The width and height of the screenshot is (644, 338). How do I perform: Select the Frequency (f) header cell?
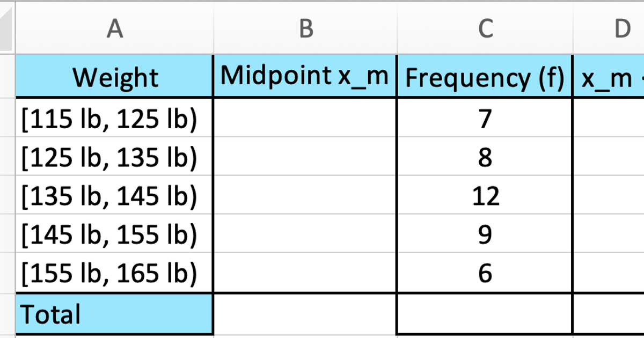(485, 77)
